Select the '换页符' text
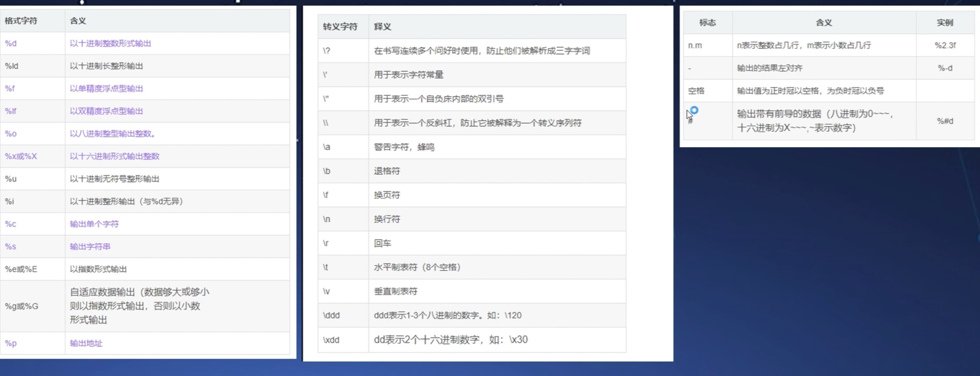 pos(387,195)
